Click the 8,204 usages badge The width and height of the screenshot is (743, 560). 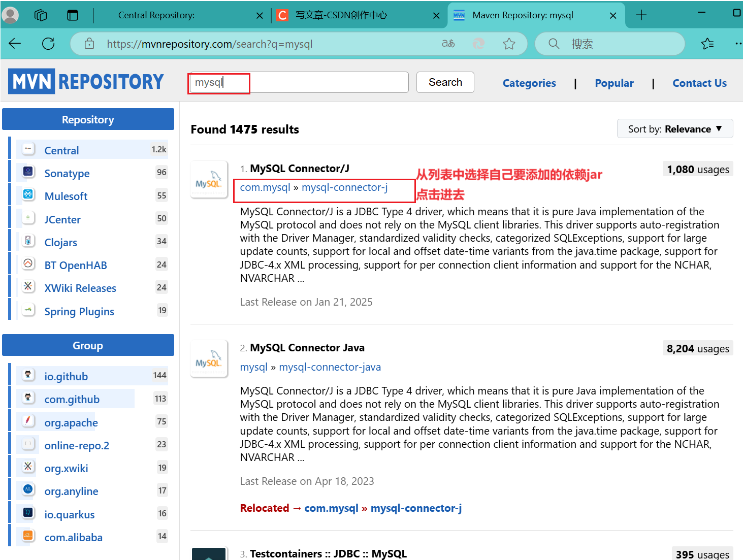click(698, 348)
